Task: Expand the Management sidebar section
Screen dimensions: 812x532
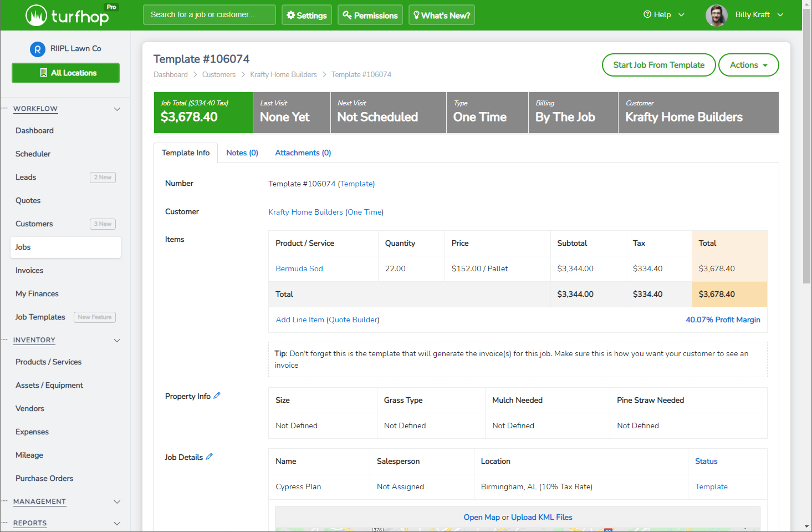Action: [x=117, y=501]
